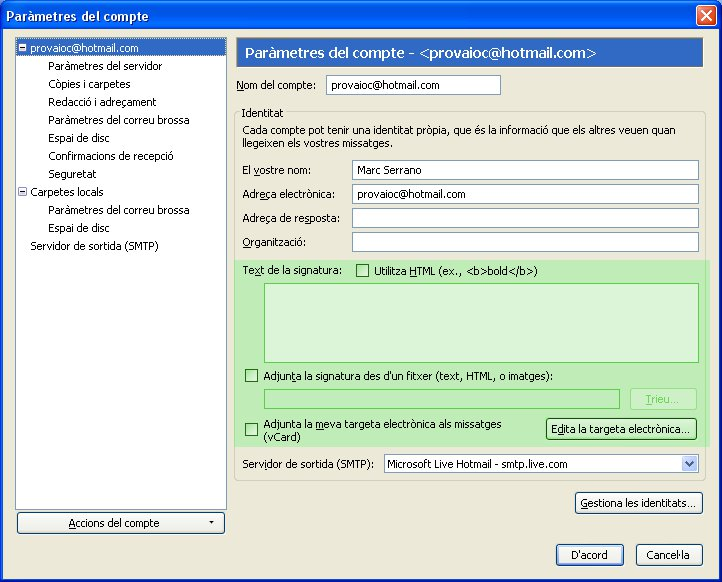Enable the Utilitza HTML checkbox
The width and height of the screenshot is (722, 582).
click(363, 271)
